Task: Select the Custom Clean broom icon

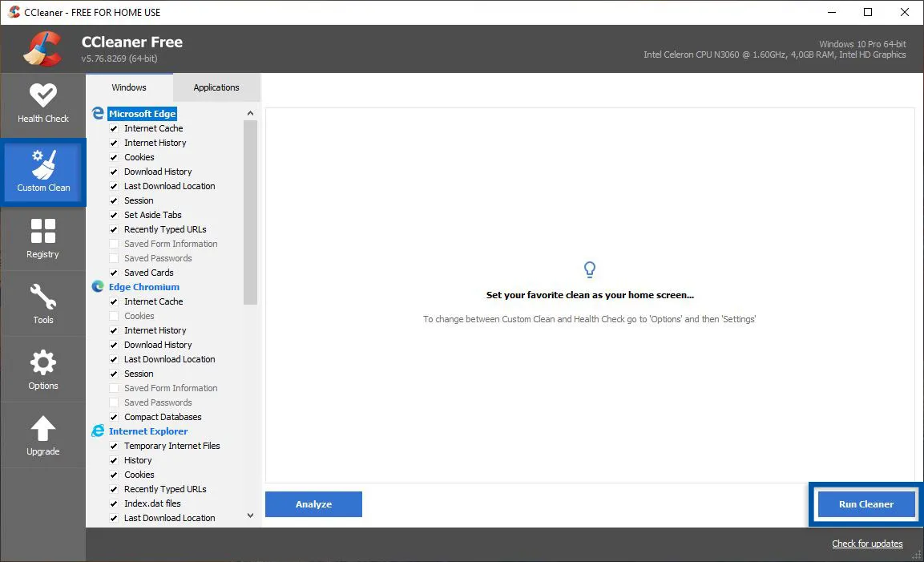Action: (x=43, y=164)
